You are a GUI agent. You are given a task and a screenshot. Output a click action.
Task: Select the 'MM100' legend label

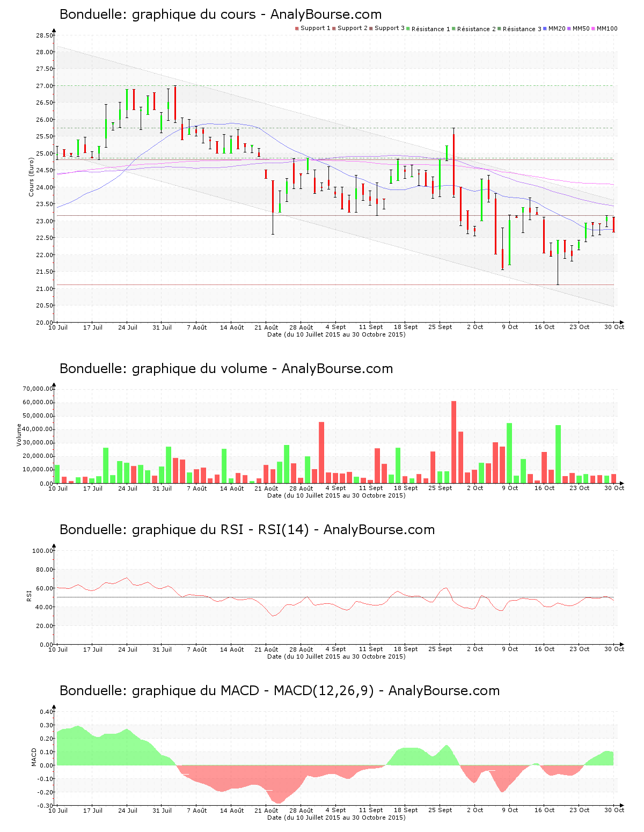(x=608, y=28)
